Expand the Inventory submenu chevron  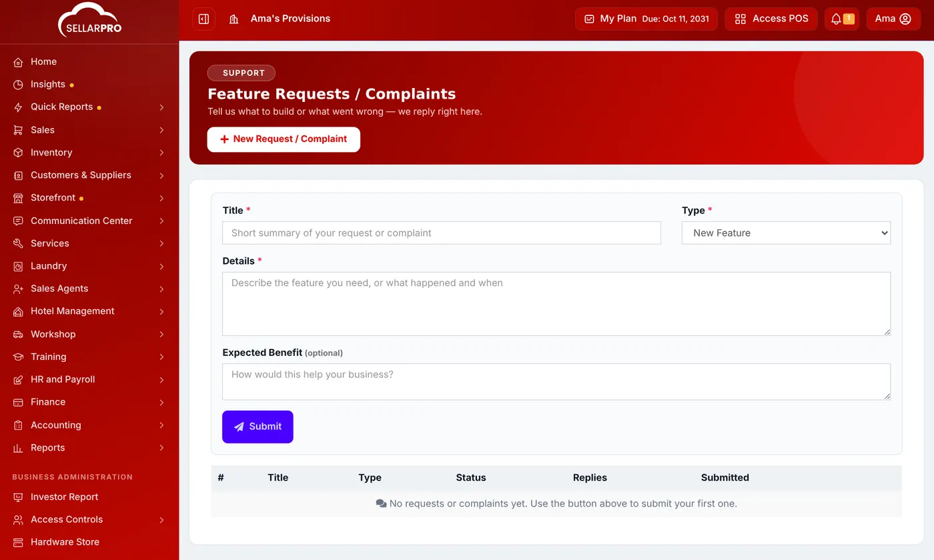[161, 153]
